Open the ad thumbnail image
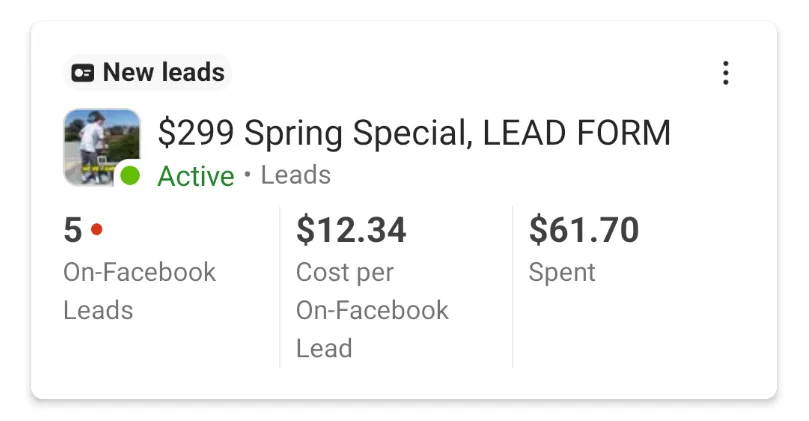 click(x=102, y=147)
